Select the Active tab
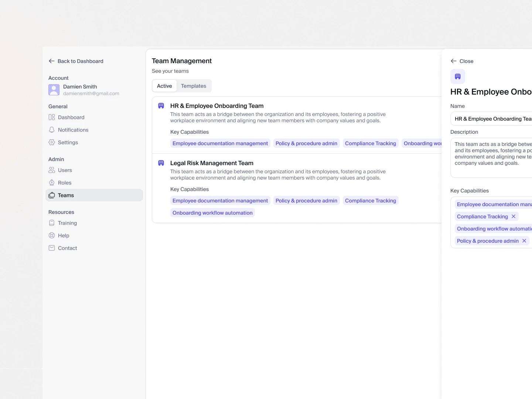 164,86
